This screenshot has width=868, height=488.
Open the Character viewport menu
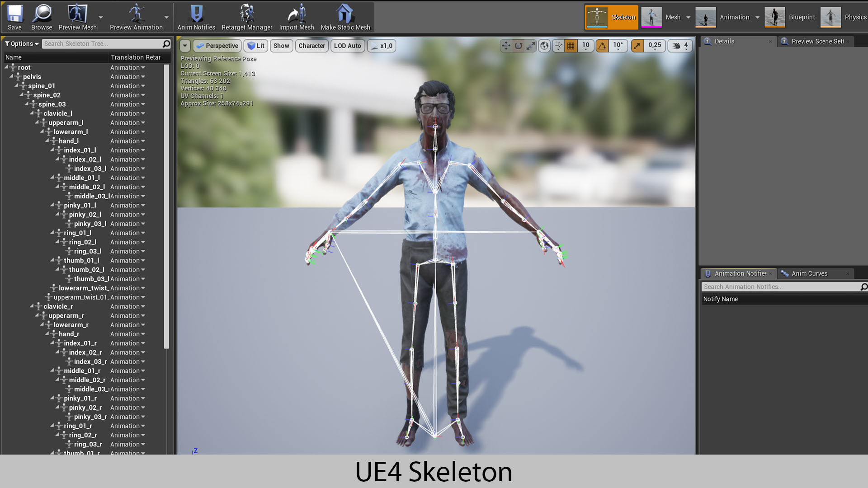pyautogui.click(x=311, y=46)
